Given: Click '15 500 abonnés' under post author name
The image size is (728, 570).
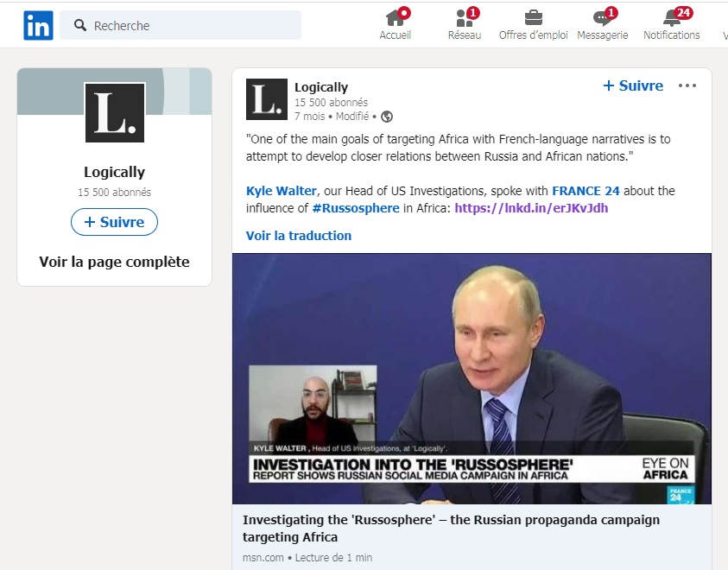Looking at the screenshot, I should point(331,102).
